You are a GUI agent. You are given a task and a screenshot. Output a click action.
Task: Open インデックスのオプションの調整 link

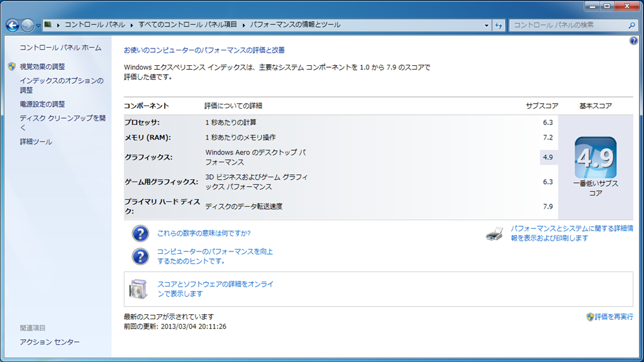pyautogui.click(x=62, y=85)
